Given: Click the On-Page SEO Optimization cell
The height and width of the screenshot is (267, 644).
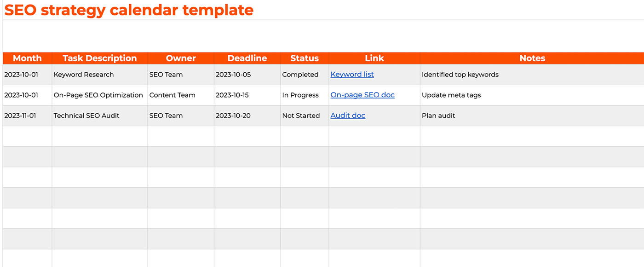Looking at the screenshot, I should [98, 95].
